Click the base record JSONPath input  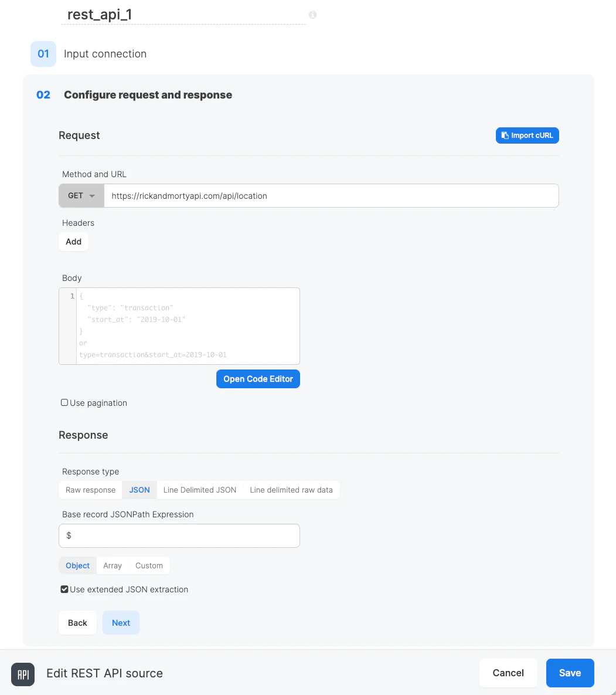179,535
